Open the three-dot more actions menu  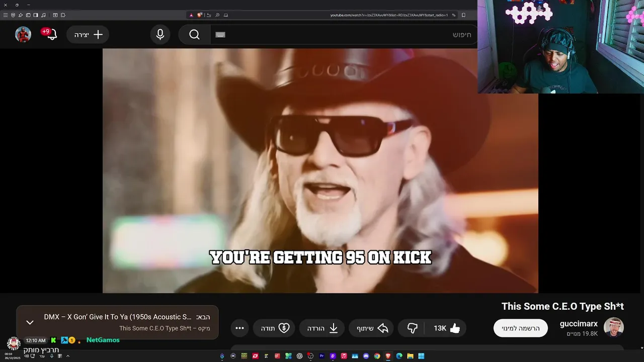(239, 328)
